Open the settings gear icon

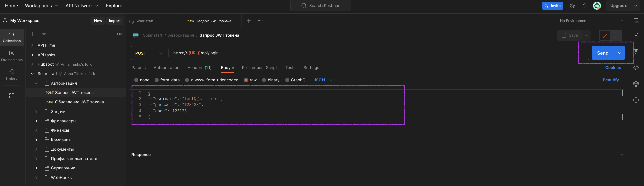573,6
